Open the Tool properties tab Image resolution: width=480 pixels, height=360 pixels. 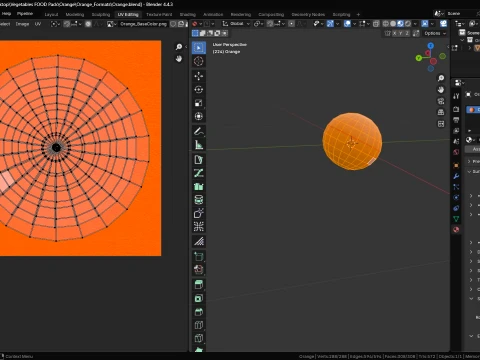click(x=456, y=96)
